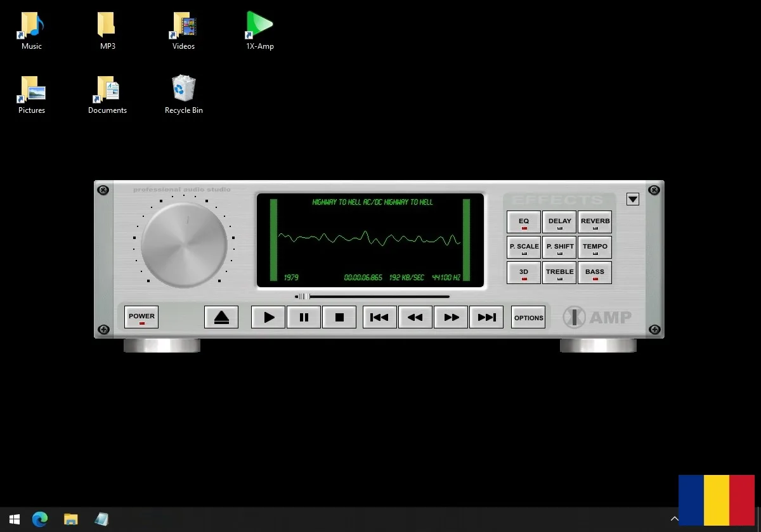Fast forward the current song
This screenshot has height=532, width=761.
click(x=451, y=318)
